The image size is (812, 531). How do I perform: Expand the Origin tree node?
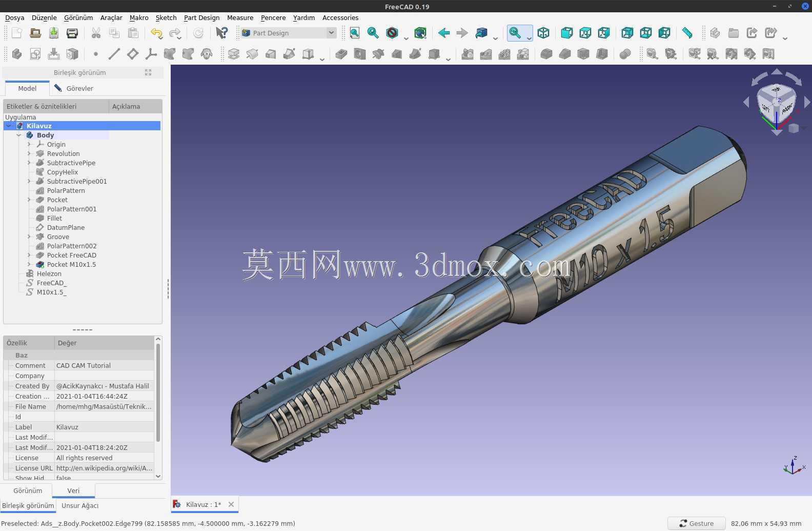(29, 144)
